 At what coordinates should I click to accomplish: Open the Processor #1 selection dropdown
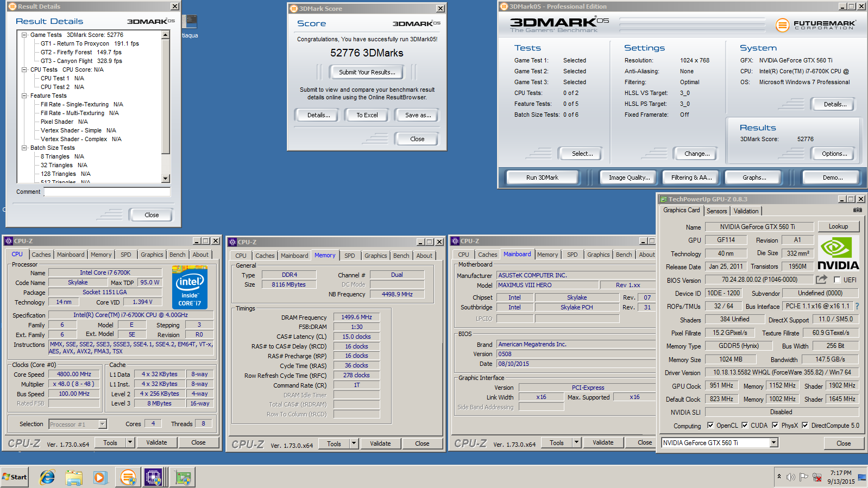(x=102, y=424)
